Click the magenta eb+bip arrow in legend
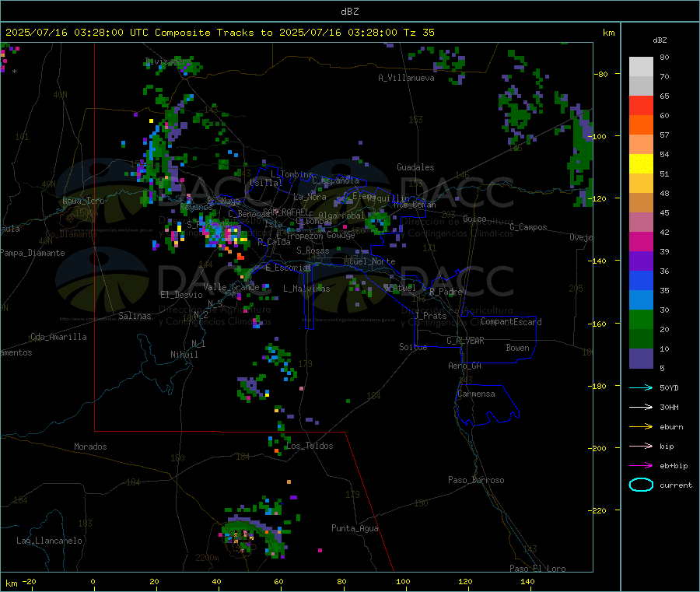 [641, 466]
